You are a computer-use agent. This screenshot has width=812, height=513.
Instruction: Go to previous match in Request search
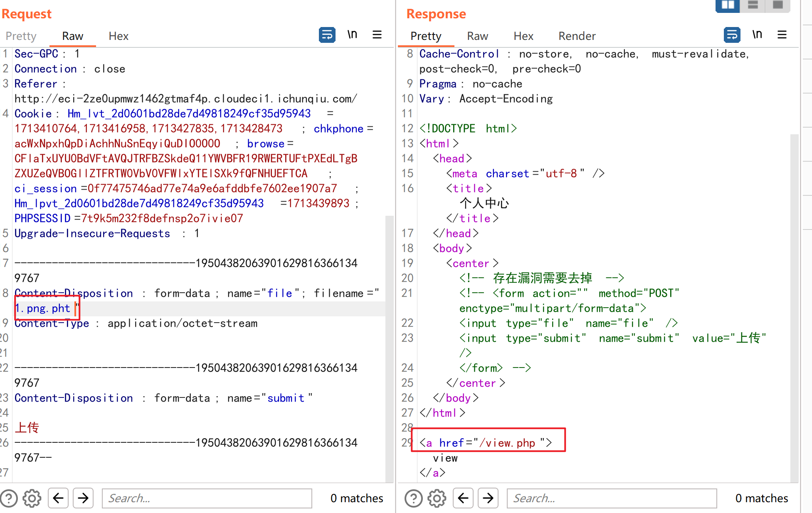coord(58,498)
